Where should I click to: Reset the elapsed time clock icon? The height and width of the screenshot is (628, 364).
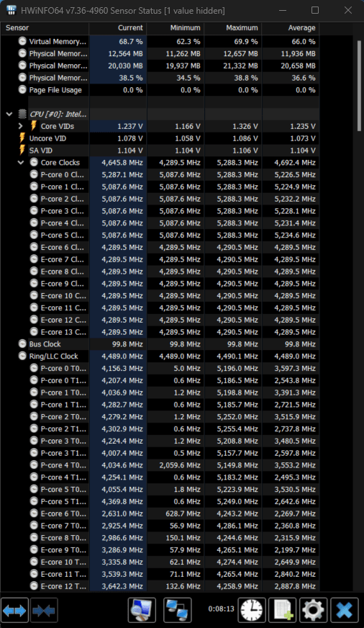click(x=252, y=610)
